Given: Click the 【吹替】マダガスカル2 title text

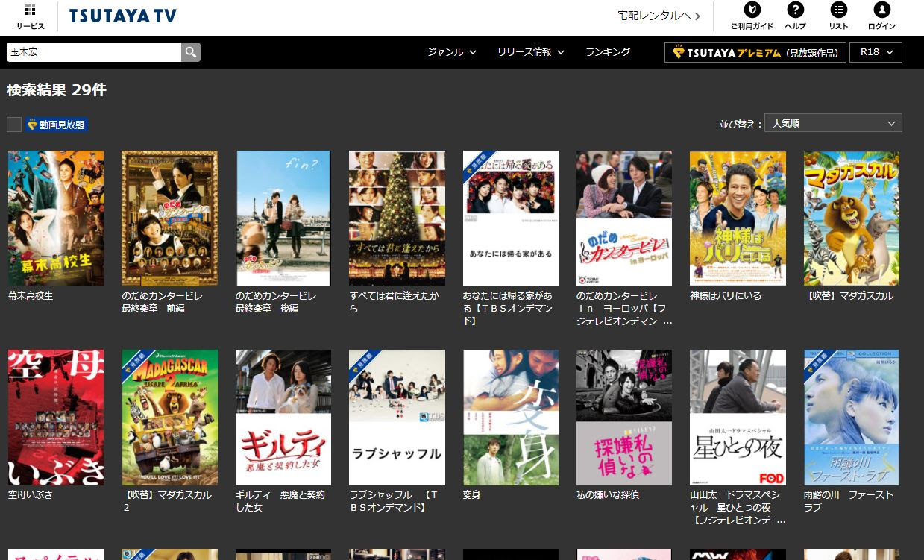Looking at the screenshot, I should [166, 501].
